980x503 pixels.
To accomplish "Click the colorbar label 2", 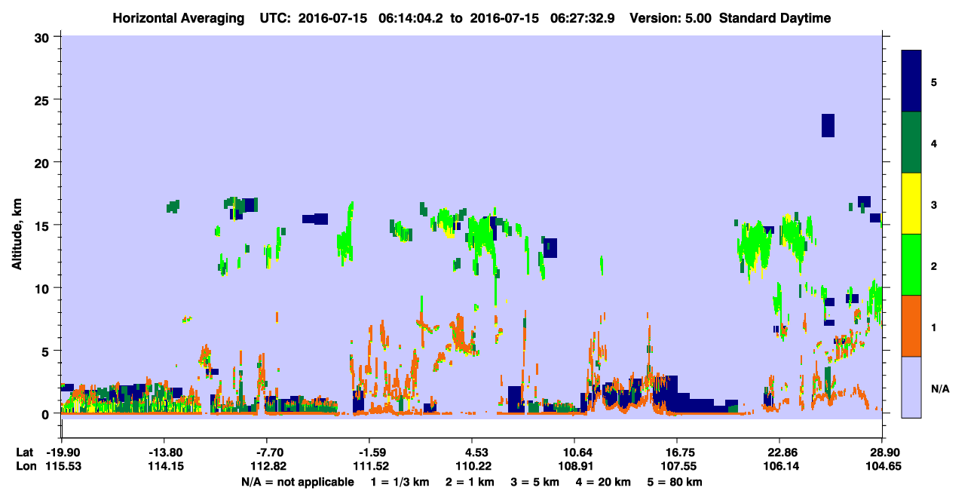I will (x=934, y=266).
